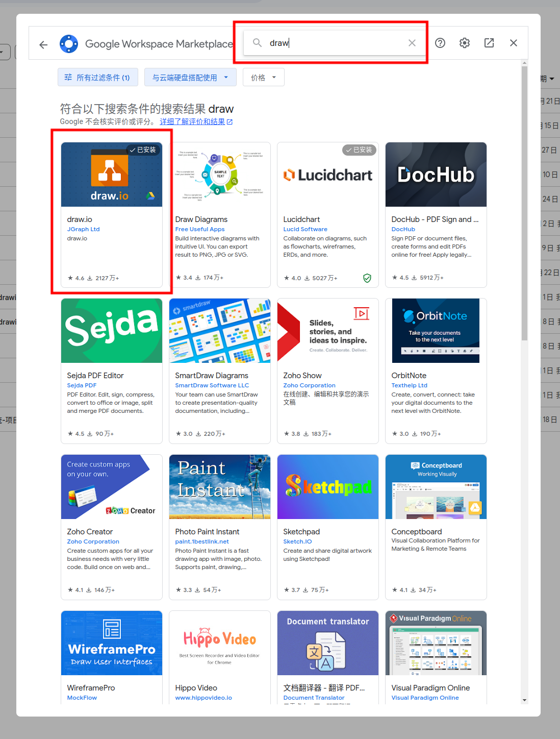Click the Document Translator developer link
This screenshot has height=739, width=560.
(314, 698)
